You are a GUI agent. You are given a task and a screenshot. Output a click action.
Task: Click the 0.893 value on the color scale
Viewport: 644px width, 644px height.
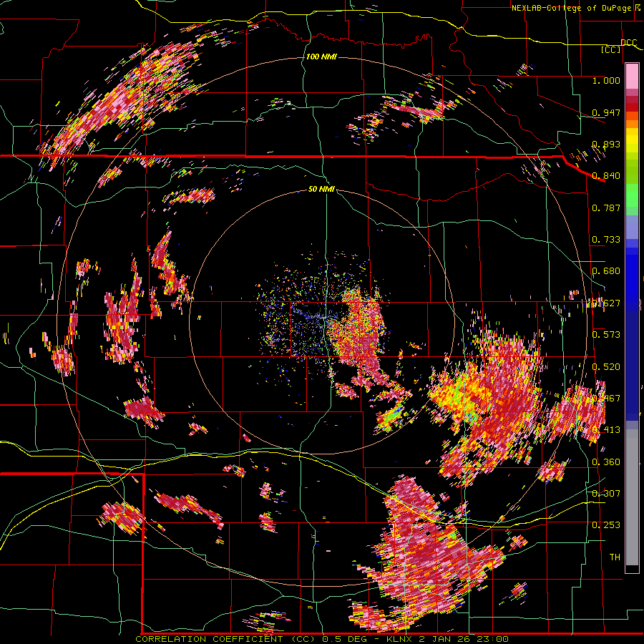[606, 144]
